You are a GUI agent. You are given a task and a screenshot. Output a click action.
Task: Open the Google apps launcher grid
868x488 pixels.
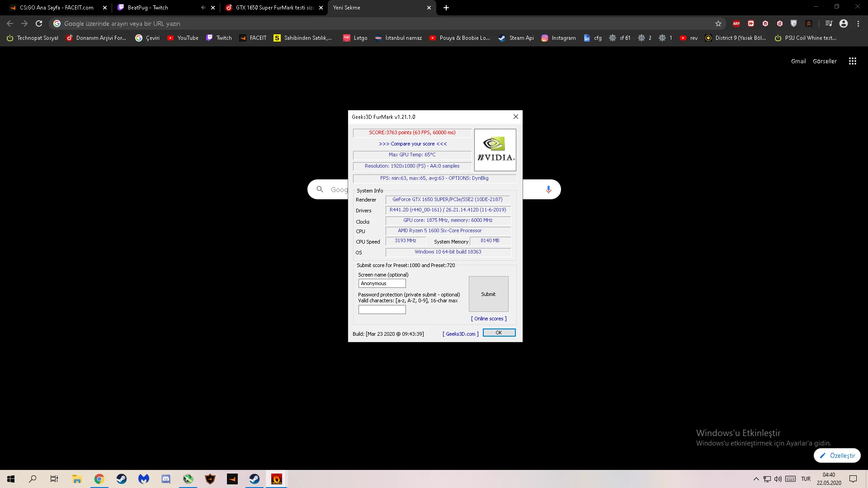(852, 61)
